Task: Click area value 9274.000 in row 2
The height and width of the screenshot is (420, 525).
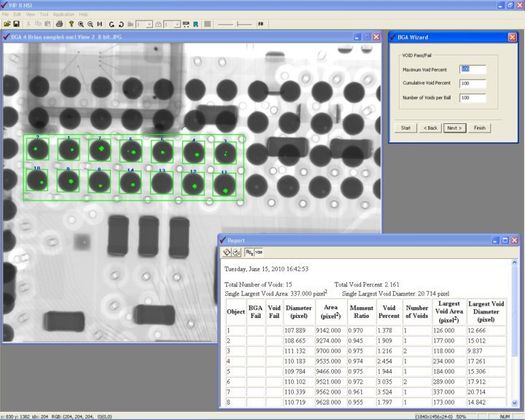Action: [x=328, y=341]
